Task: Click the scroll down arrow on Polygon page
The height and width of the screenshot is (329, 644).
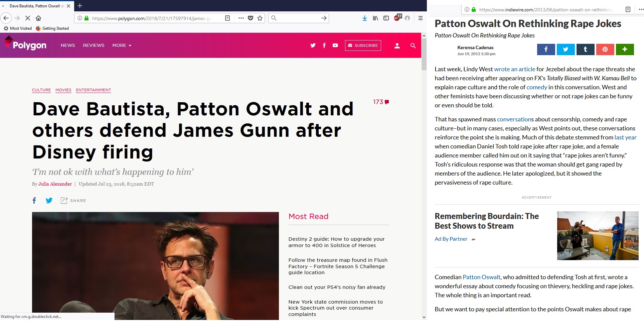Action: [424, 317]
